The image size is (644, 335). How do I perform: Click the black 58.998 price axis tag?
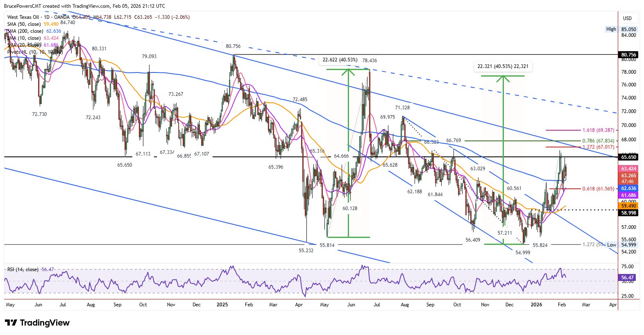tap(628, 213)
